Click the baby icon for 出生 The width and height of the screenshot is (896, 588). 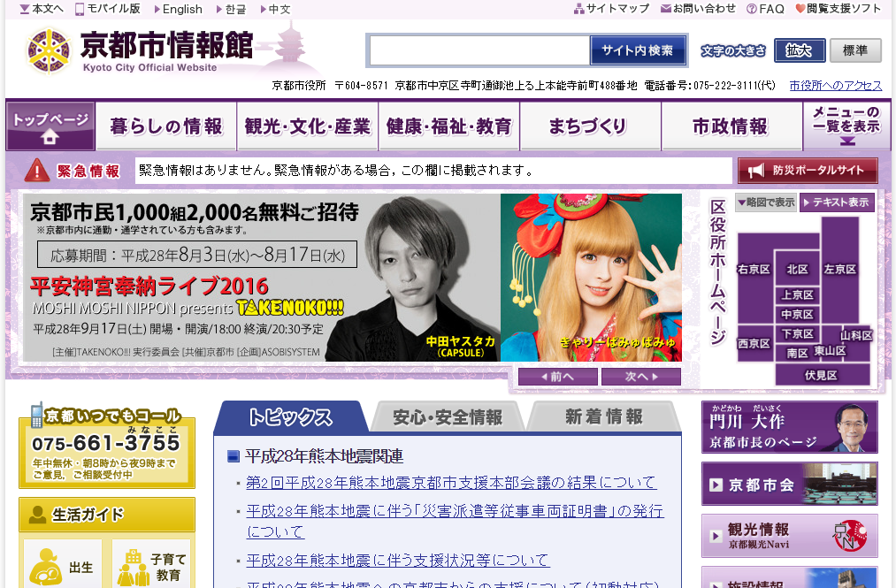click(46, 567)
